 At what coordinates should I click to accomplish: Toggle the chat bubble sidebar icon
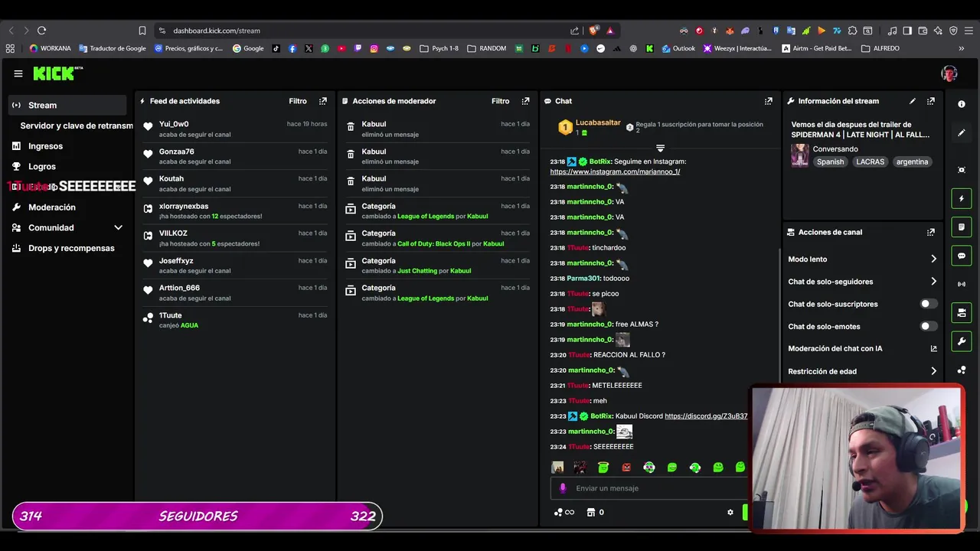click(x=962, y=256)
